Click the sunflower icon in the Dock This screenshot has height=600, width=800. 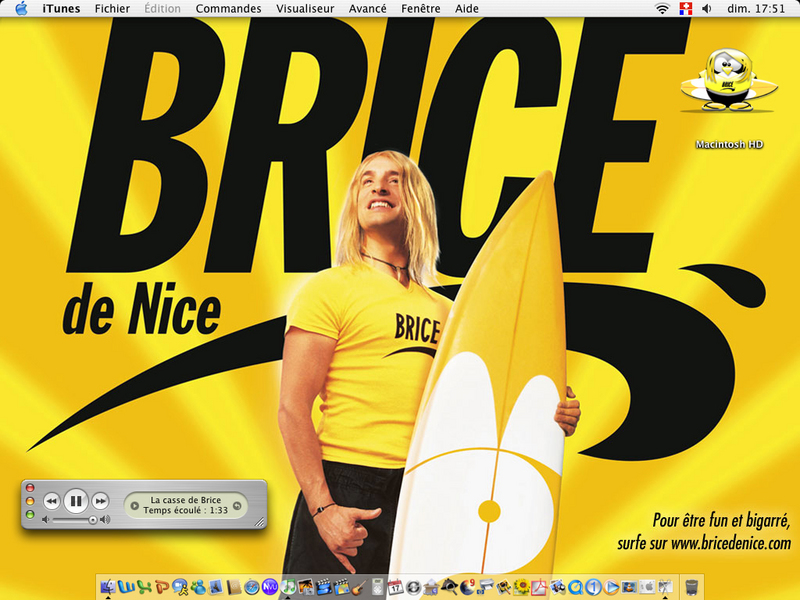click(x=521, y=587)
